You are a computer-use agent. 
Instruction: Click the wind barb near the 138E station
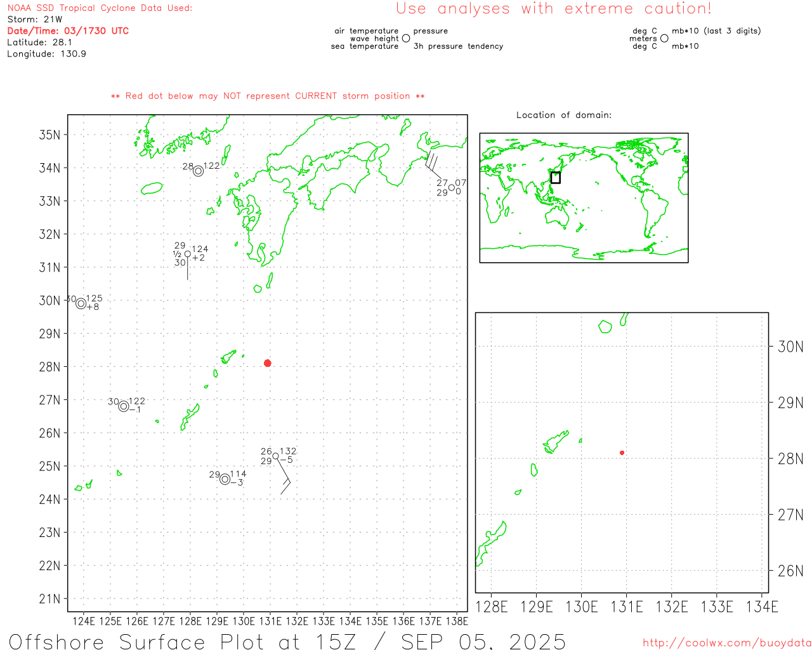pos(434,164)
